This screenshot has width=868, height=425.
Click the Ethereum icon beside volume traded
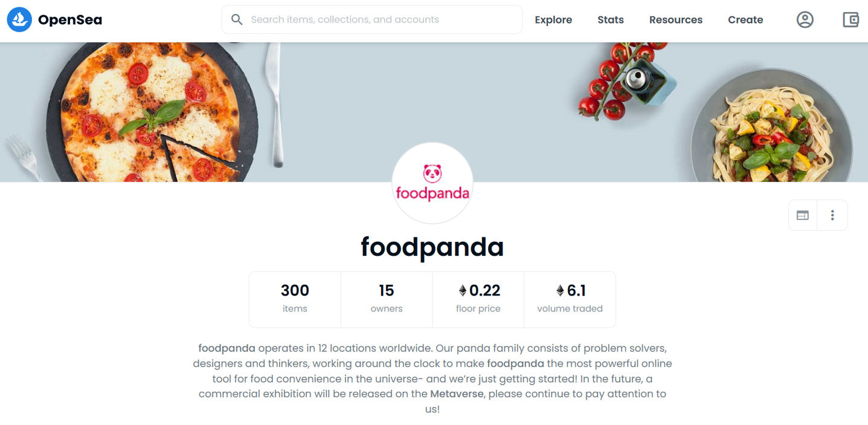pyautogui.click(x=560, y=291)
